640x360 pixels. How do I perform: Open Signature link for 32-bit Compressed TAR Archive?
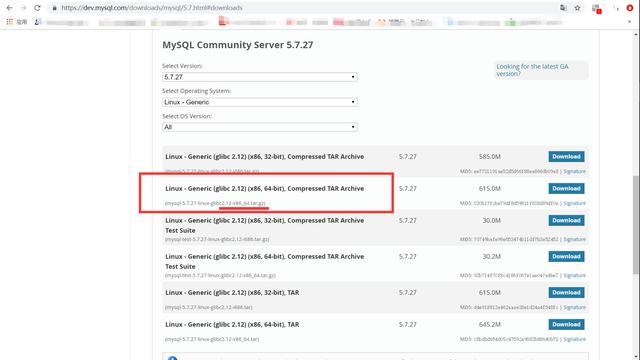pos(574,171)
